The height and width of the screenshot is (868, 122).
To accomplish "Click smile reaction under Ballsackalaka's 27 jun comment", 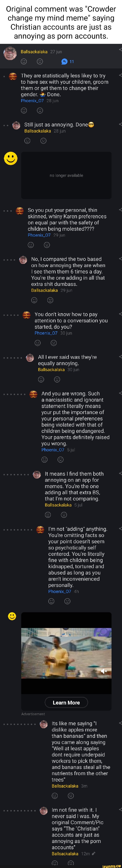I will pos(24,61).
